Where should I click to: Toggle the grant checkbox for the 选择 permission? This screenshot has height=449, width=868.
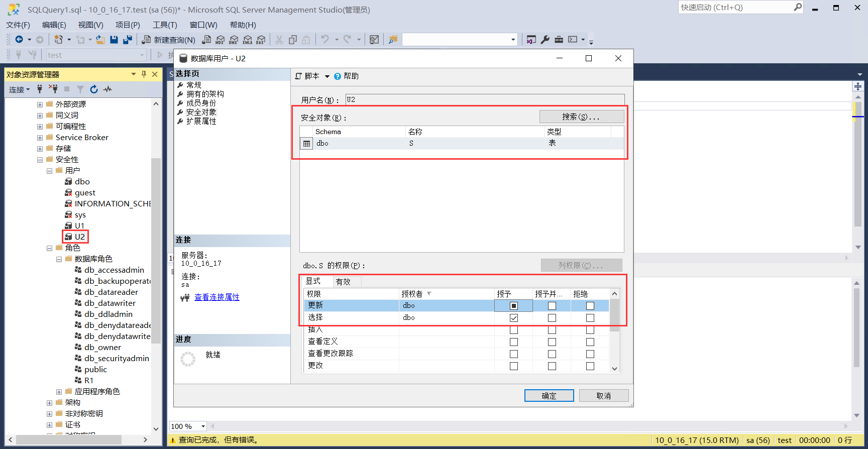pyautogui.click(x=513, y=318)
